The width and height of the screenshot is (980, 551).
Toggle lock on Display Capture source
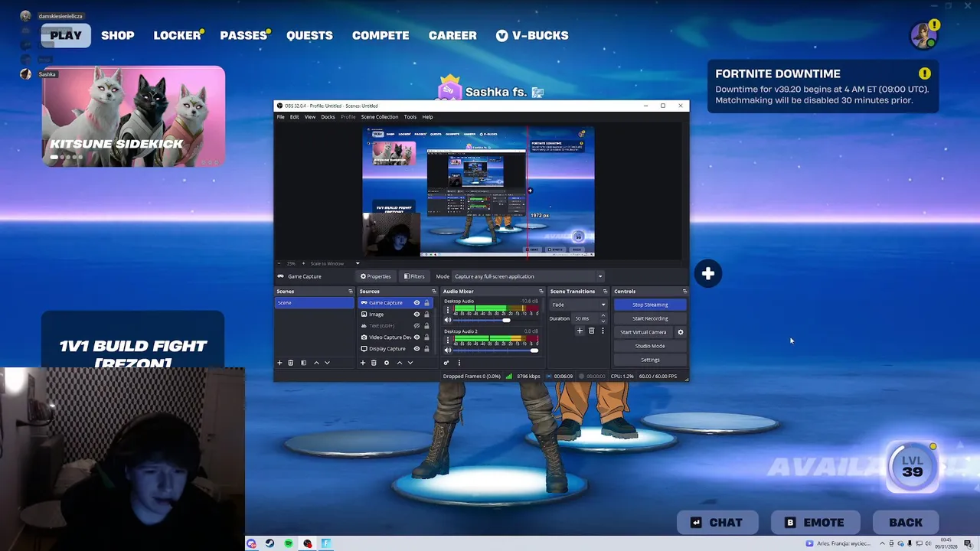pyautogui.click(x=426, y=349)
